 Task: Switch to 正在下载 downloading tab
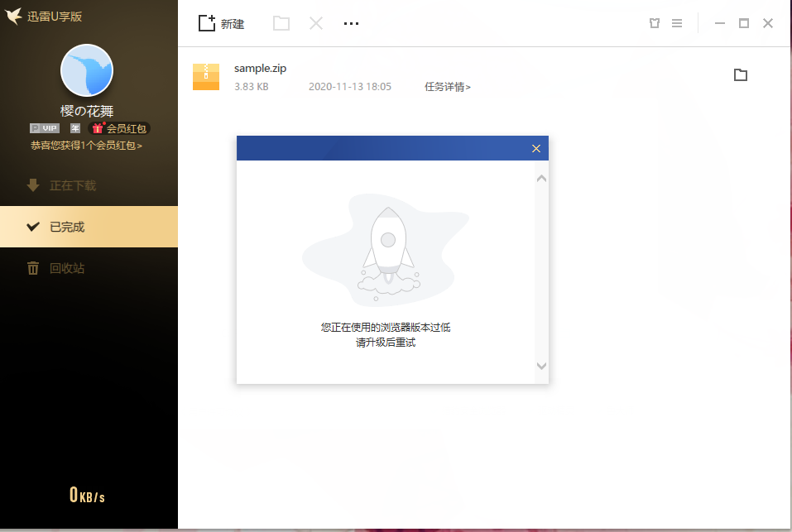coord(72,185)
